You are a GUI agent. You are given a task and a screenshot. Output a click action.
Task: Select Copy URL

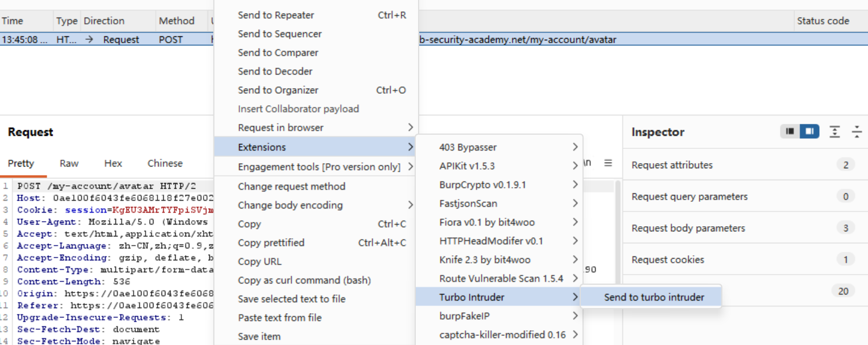[x=316, y=261]
